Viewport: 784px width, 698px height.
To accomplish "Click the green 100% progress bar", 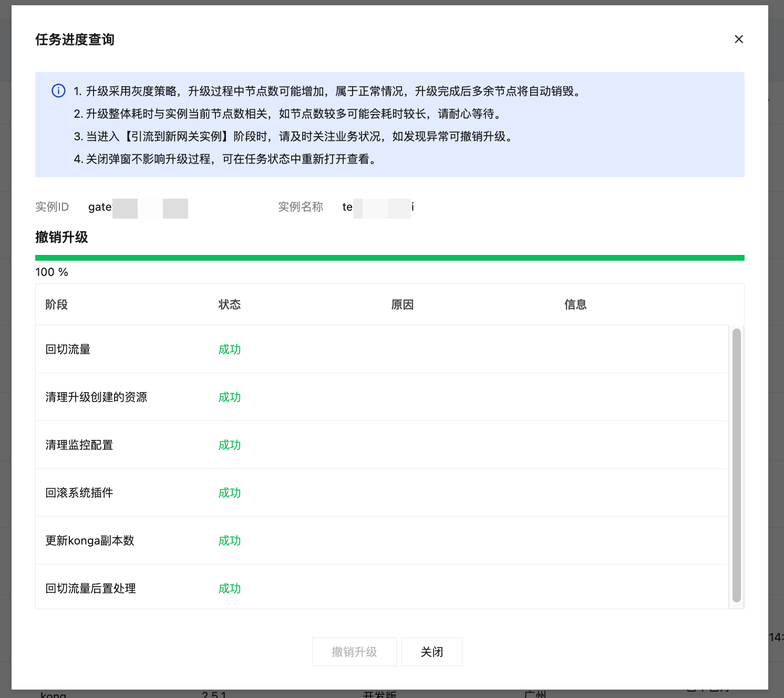I will (390, 258).
